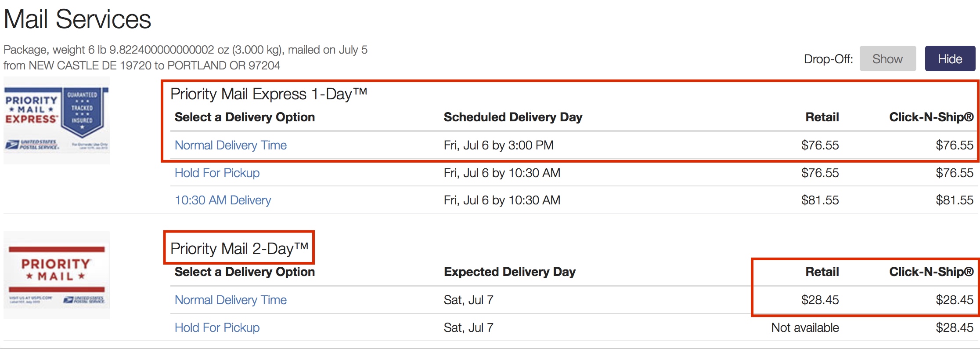Select Express Hold For Pickup option
This screenshot has width=980, height=349.
[x=217, y=173]
